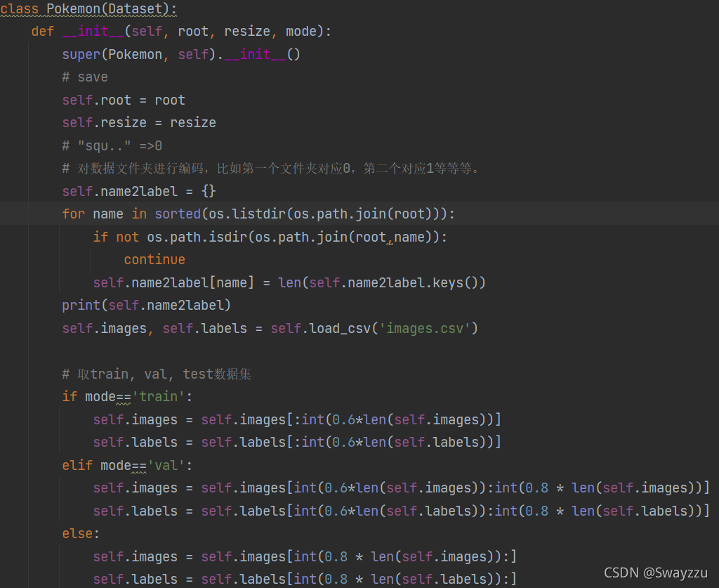Screen dimensions: 719x588
Task: Click the 'for name in sorted' loop line
Action: [258, 214]
